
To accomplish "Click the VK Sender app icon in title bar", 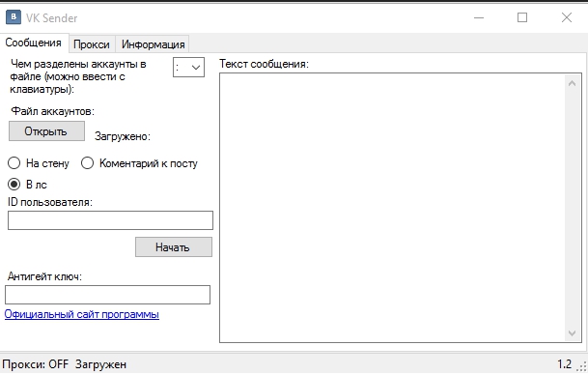I will (x=14, y=17).
